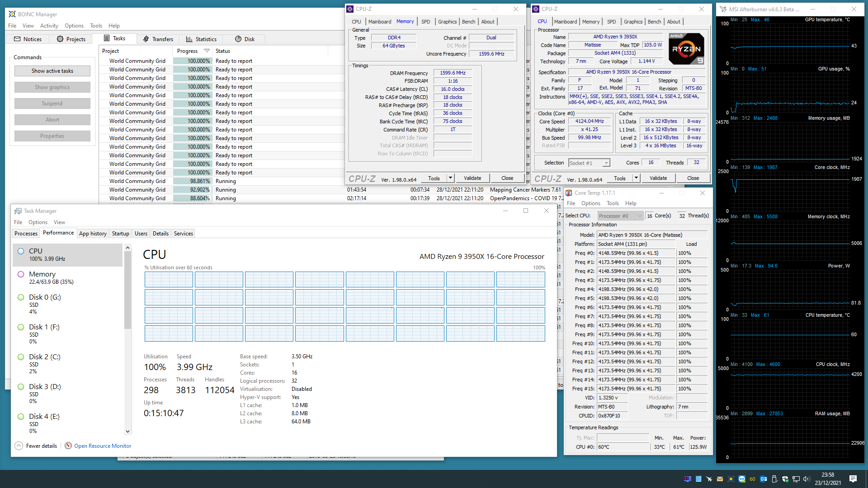Click the Project column header in BOINC
The width and height of the screenshot is (868, 488).
[x=136, y=51]
